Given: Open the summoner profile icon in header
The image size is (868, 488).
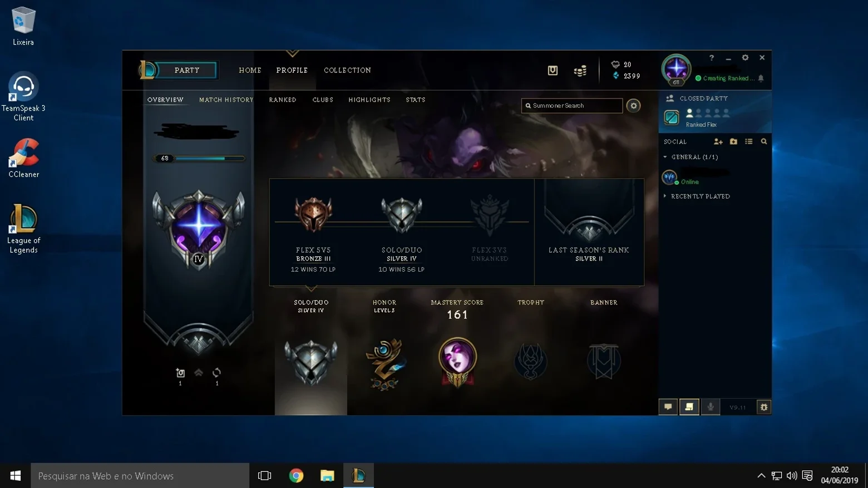Looking at the screenshot, I should 676,70.
